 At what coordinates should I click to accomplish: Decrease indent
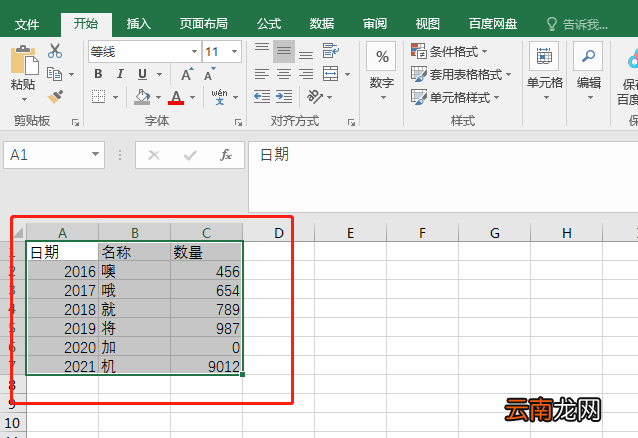coord(262,97)
